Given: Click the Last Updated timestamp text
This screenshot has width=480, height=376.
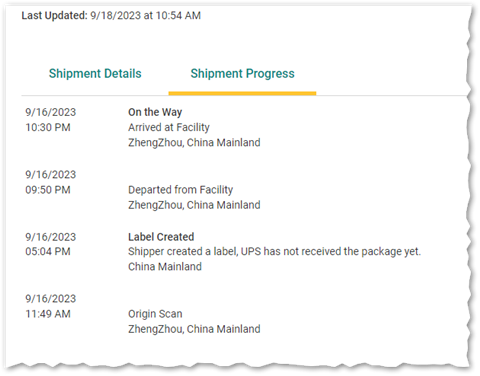Looking at the screenshot, I should click(x=111, y=16).
